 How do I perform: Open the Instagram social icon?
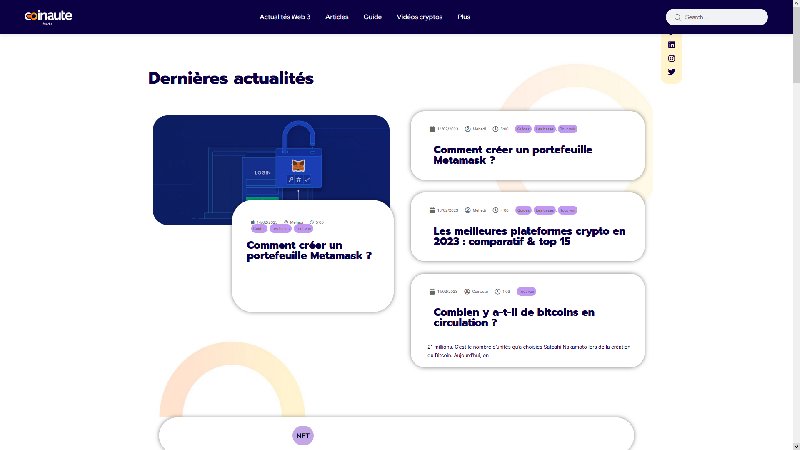pos(671,58)
